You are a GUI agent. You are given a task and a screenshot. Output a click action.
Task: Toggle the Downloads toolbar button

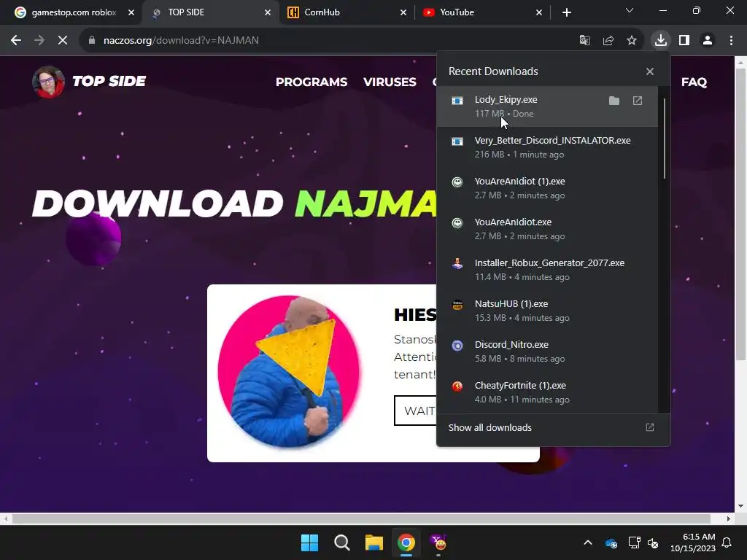[x=661, y=40]
